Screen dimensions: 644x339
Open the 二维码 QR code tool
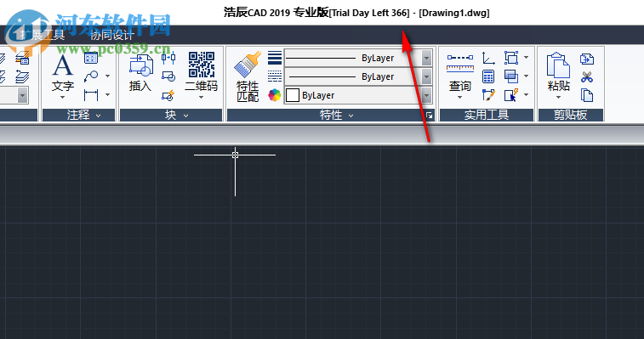point(201,71)
